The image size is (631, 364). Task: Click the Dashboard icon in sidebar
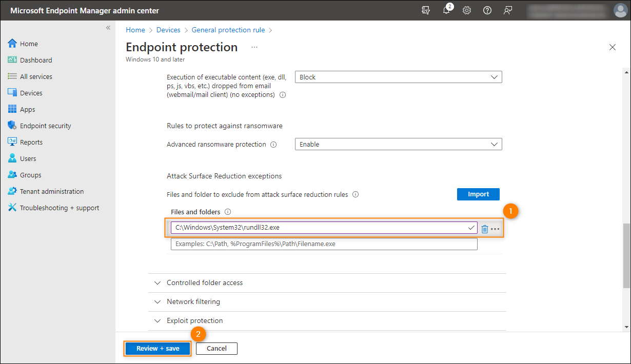pos(12,60)
